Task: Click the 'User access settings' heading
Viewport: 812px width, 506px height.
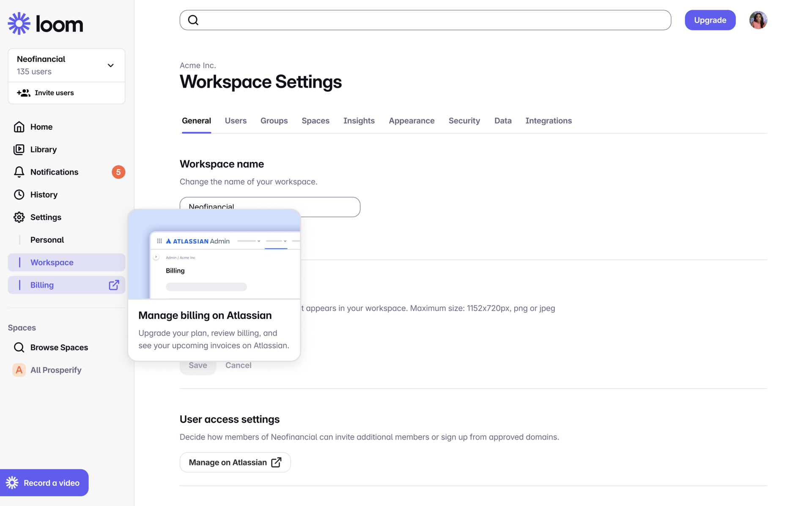Action: [230, 419]
